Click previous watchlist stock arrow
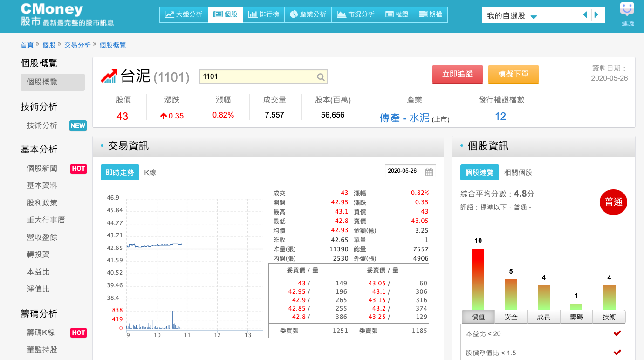The height and width of the screenshot is (360, 644). pyautogui.click(x=585, y=15)
